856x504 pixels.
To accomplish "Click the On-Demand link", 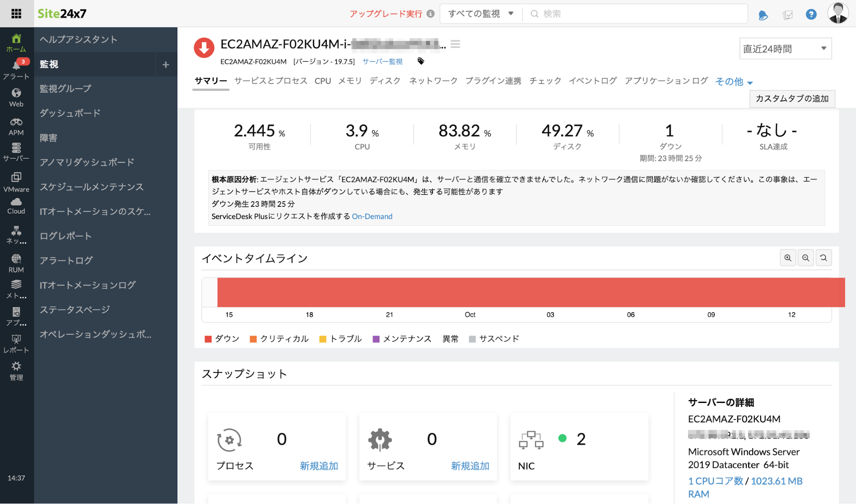I will tap(372, 216).
